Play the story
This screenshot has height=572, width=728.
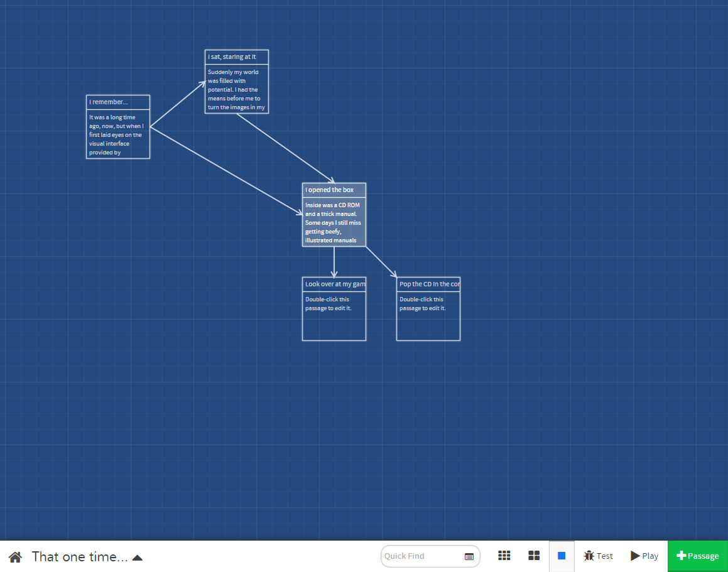644,556
